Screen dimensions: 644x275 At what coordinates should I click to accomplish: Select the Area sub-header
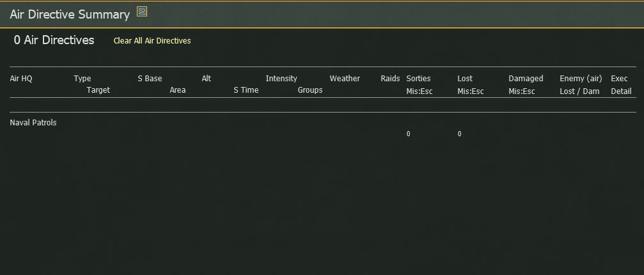(178, 90)
